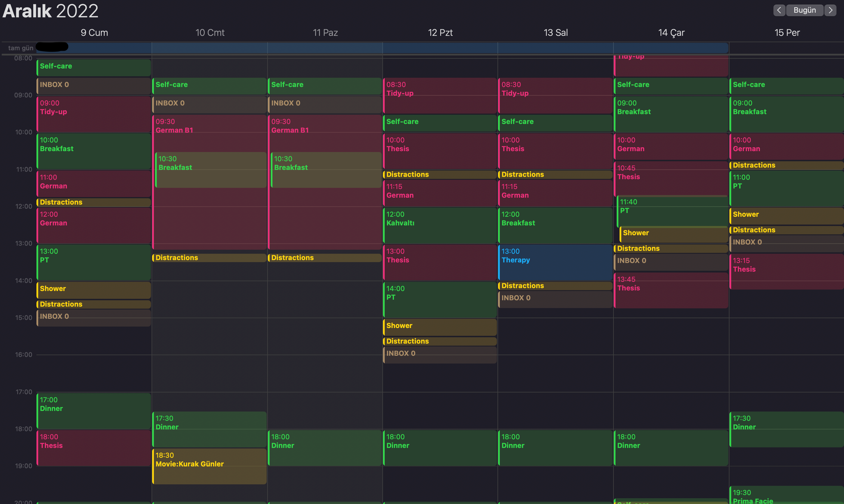Open 18:00 Dinner on Tuesday 13

point(555,448)
